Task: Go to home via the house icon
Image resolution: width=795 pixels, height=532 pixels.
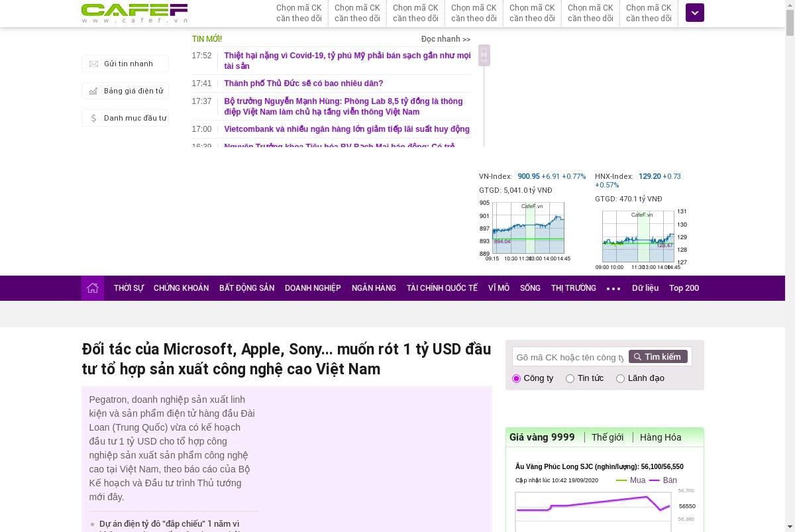Action: click(93, 288)
